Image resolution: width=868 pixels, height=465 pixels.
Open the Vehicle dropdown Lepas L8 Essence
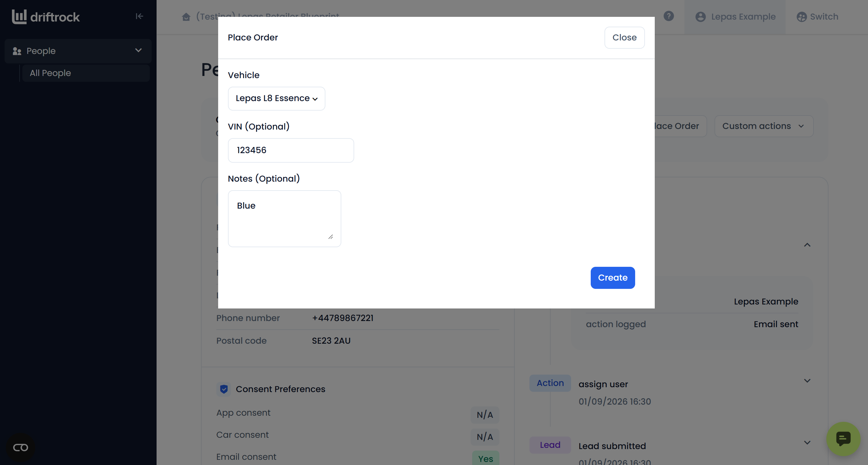point(276,98)
